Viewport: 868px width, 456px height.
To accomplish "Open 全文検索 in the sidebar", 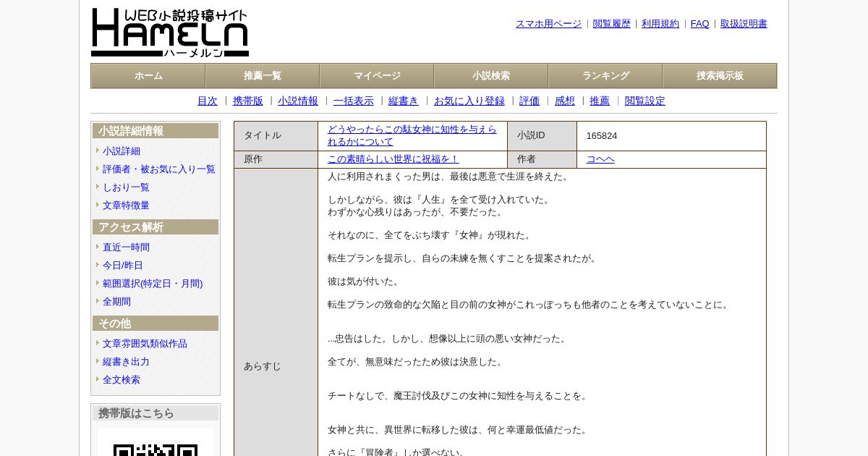I will pos(122,380).
